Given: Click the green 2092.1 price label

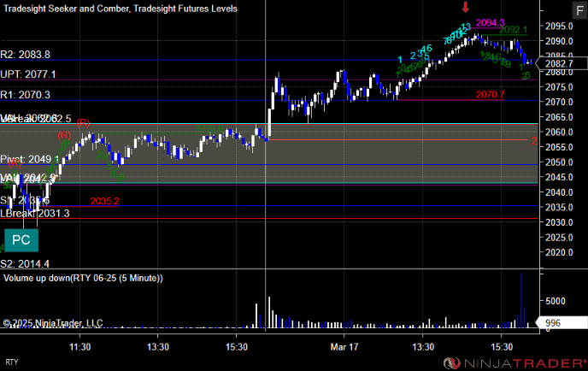Looking at the screenshot, I should click(x=514, y=30).
